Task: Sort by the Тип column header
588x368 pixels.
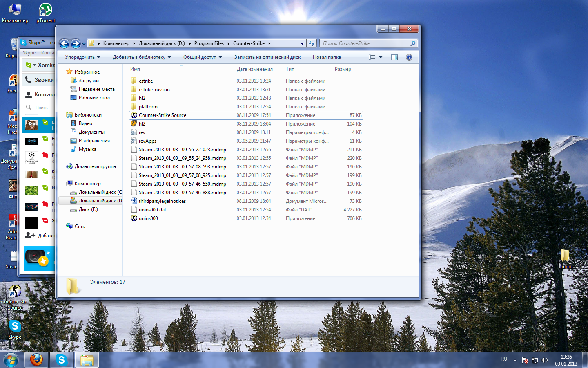Action: tap(290, 69)
